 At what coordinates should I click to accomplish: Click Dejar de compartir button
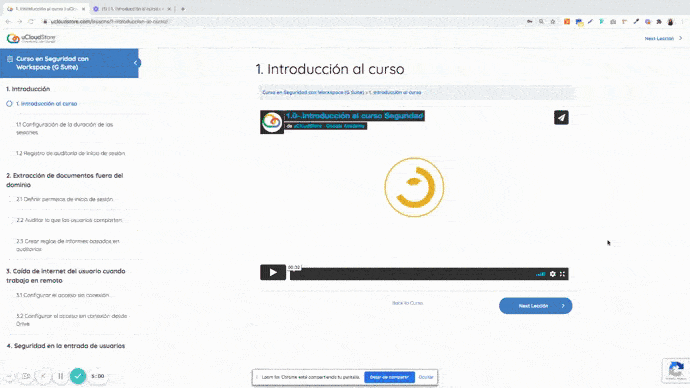click(x=389, y=377)
